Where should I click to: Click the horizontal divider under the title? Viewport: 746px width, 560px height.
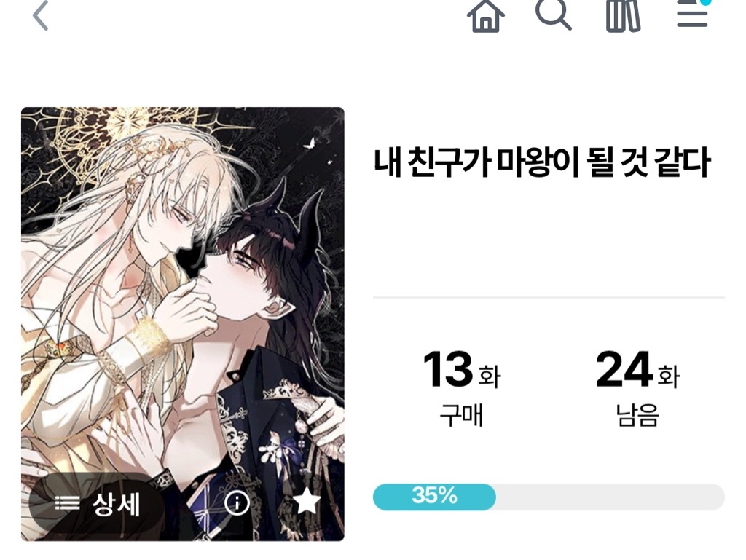(x=549, y=298)
